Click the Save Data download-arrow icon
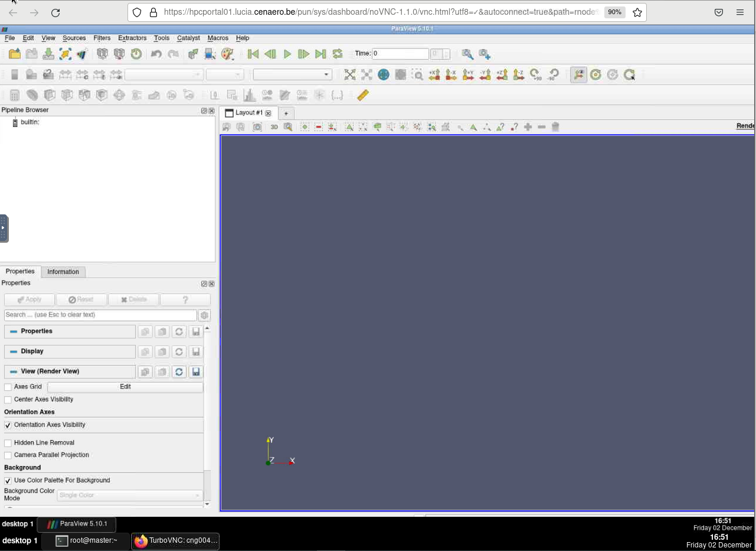 pos(48,54)
